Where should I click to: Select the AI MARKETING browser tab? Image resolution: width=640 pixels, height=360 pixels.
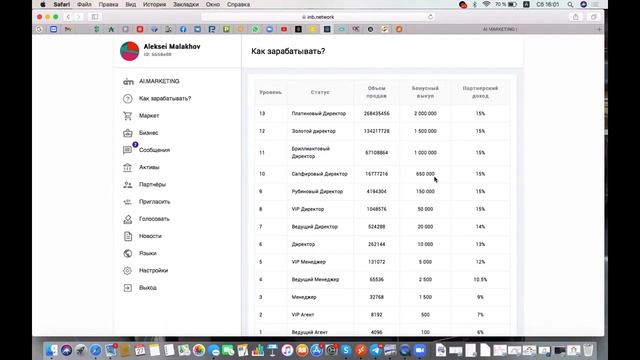500,29
